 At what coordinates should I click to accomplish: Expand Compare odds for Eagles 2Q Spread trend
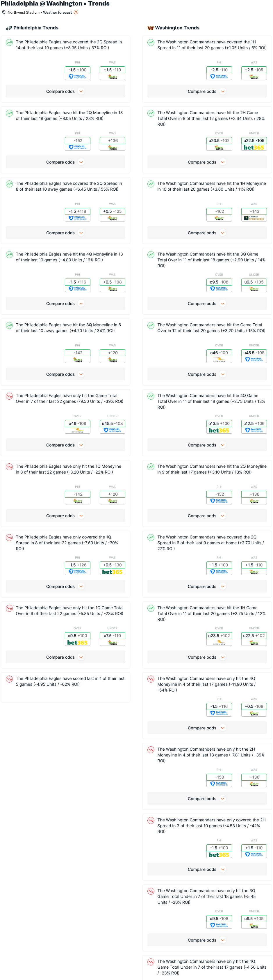[x=65, y=91]
